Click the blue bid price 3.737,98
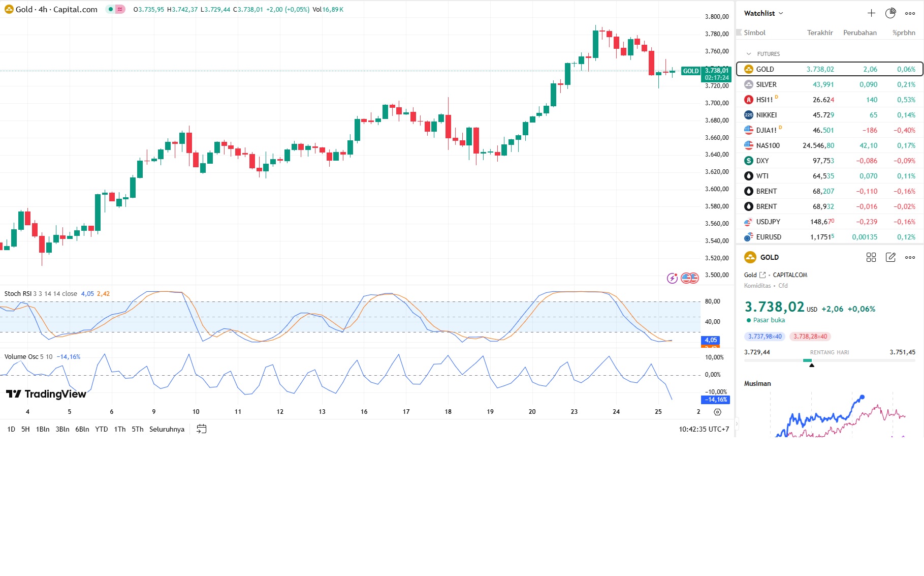Screen dimensions: 924x576 (764, 337)
